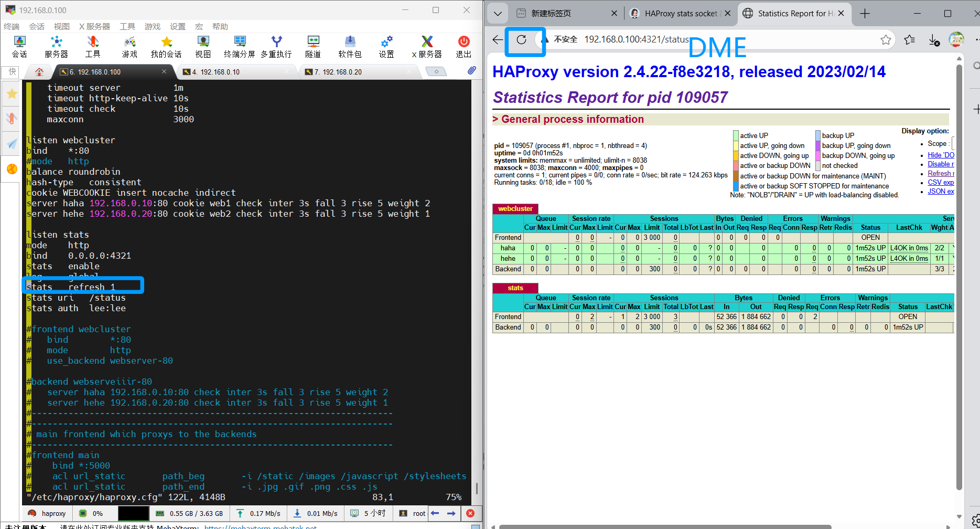The height and width of the screenshot is (529, 980).
Task: Click the webcluster table title
Action: point(515,209)
